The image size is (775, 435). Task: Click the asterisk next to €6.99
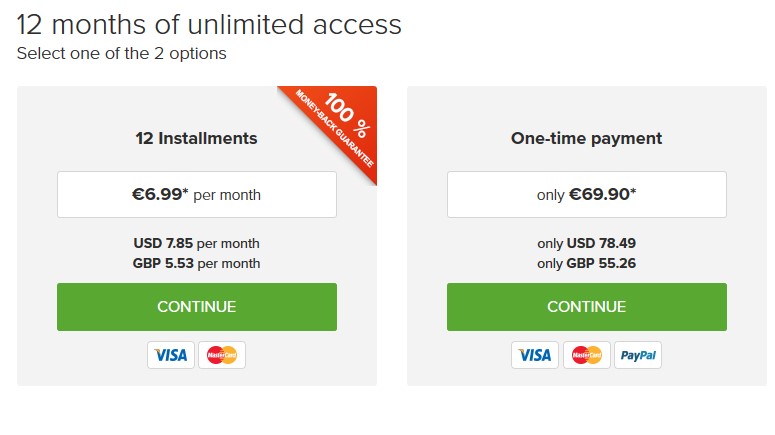186,190
